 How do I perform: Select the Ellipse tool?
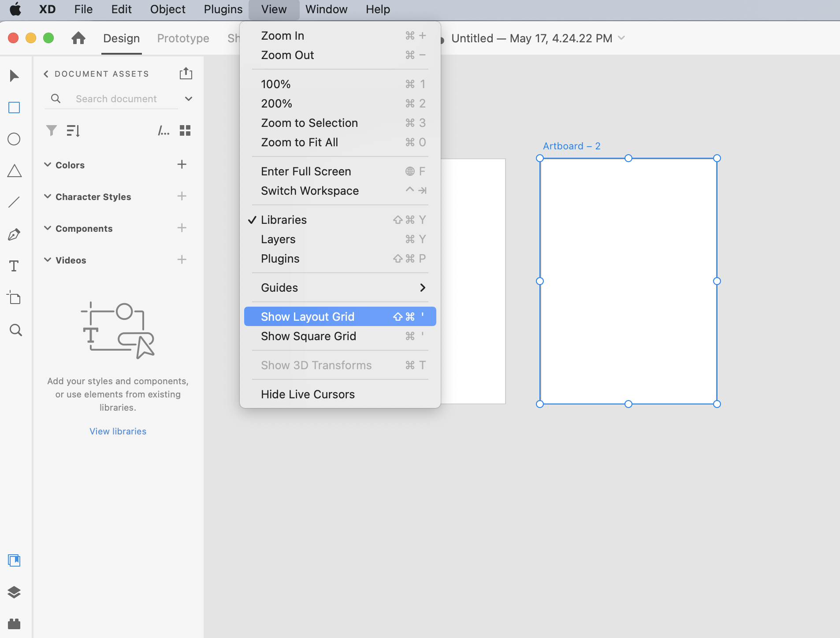point(14,139)
